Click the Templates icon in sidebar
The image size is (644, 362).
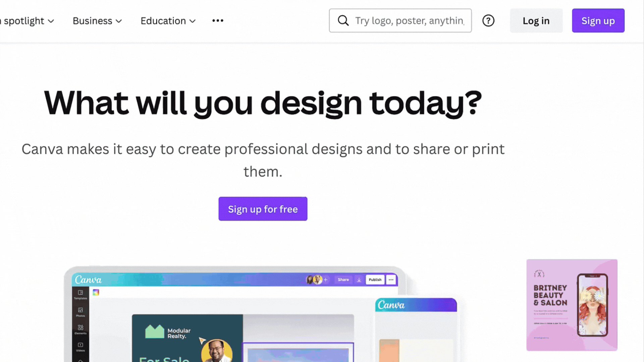(x=80, y=294)
